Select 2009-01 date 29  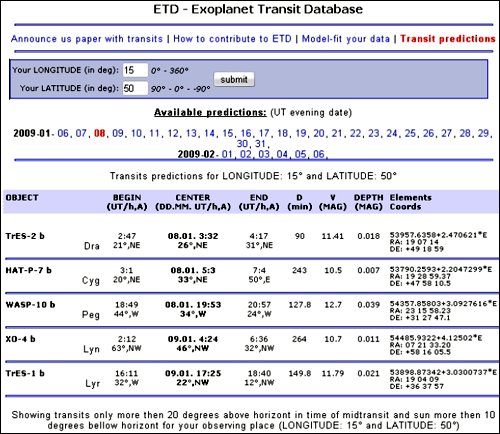(483, 133)
